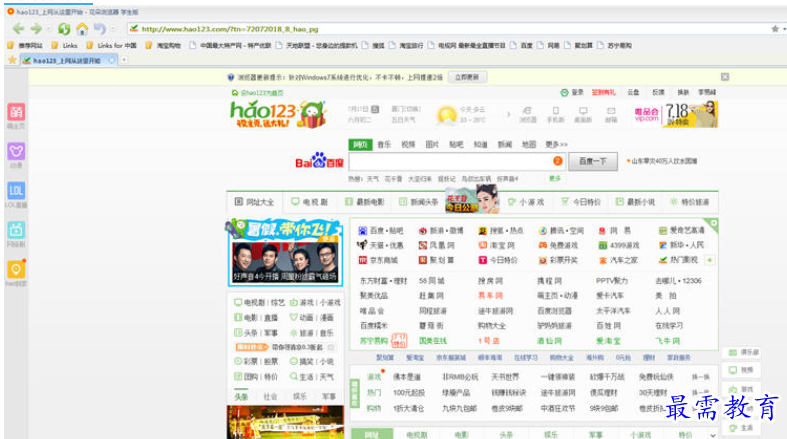This screenshot has height=439, width=787.
Task: Reload the page with the refresh icon
Action: click(x=64, y=29)
